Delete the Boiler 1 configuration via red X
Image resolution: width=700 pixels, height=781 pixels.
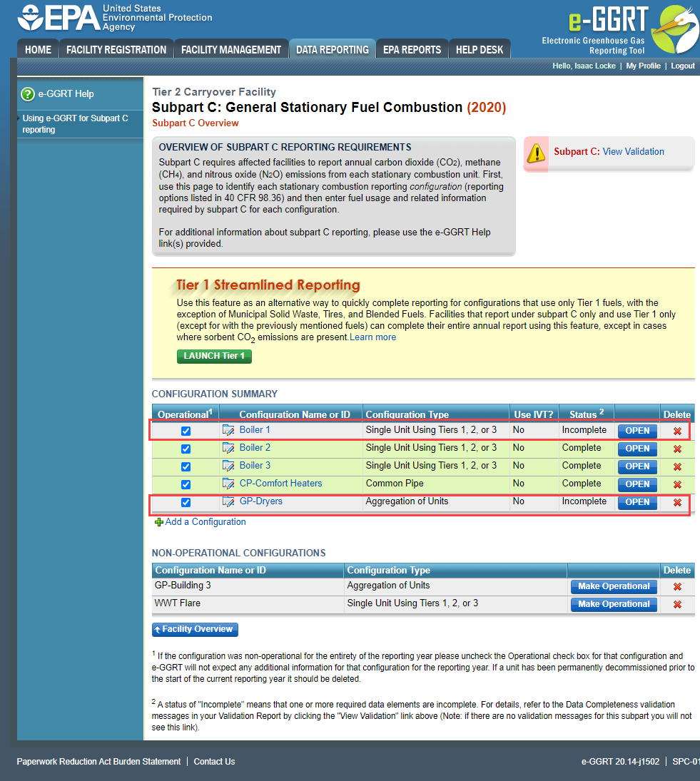[678, 432]
